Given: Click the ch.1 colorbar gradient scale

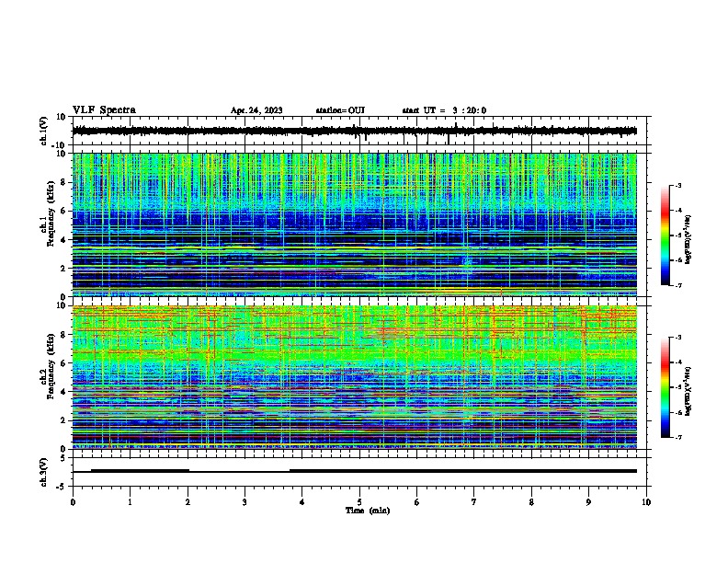Looking at the screenshot, I should [665, 236].
